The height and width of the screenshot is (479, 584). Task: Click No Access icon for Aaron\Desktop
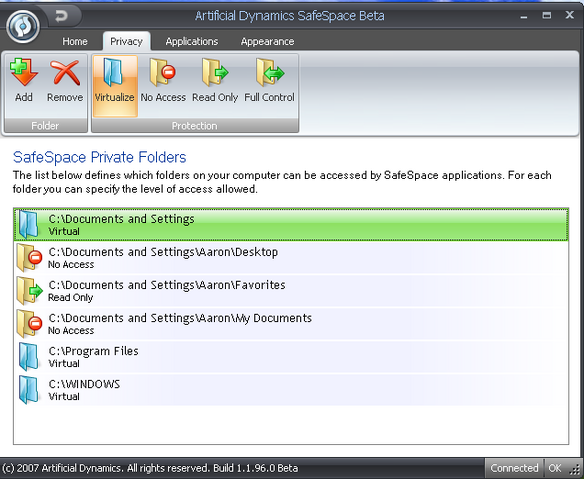click(29, 257)
